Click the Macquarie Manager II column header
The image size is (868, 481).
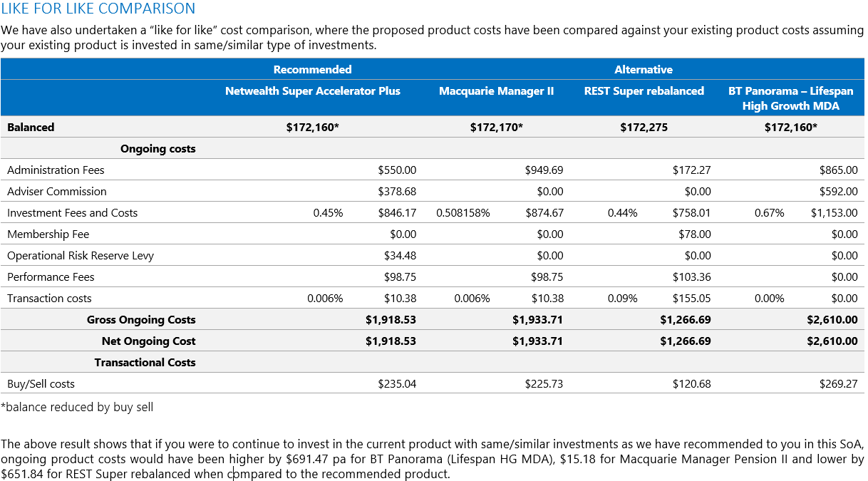(x=496, y=91)
